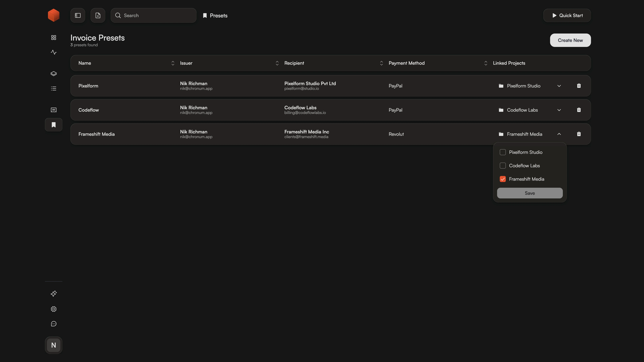Open the invoices receipt page in sidebar
Screen dimensions: 644x362
point(53,110)
